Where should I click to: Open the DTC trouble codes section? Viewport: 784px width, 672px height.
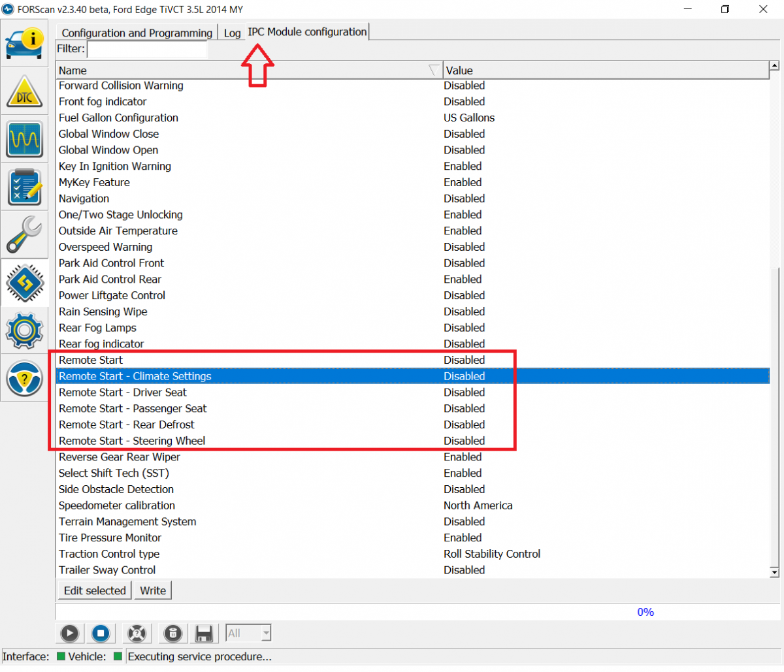[x=25, y=92]
